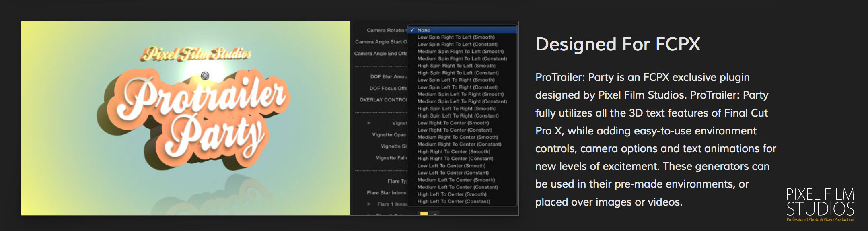Choose Medium Left To Center (Constant)
This screenshot has height=231, width=868.
458,187
